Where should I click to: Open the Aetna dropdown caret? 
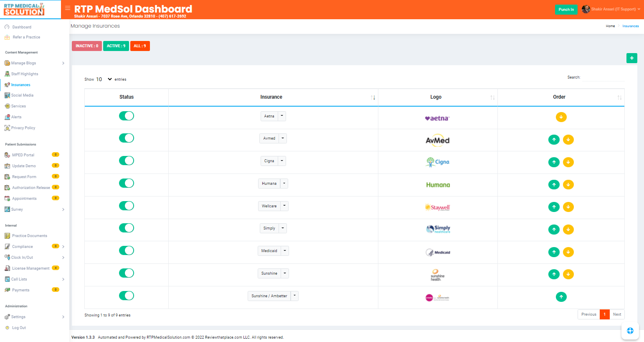click(282, 116)
